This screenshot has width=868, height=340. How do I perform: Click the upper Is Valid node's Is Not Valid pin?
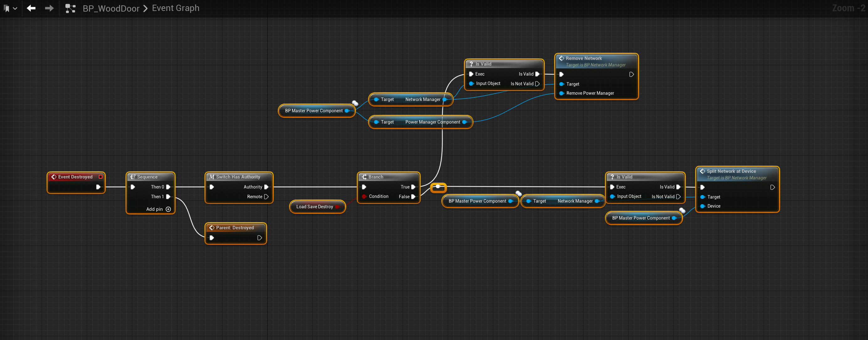pyautogui.click(x=537, y=84)
